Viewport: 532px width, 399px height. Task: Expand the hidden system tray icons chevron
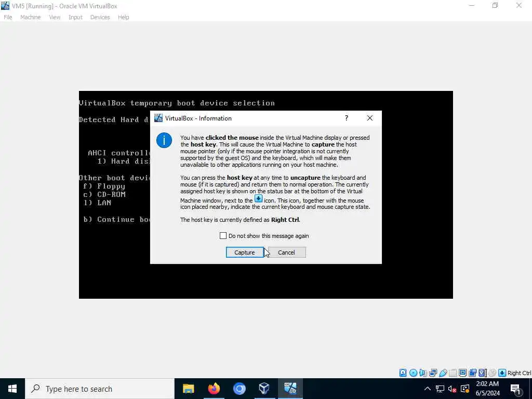pyautogui.click(x=428, y=389)
